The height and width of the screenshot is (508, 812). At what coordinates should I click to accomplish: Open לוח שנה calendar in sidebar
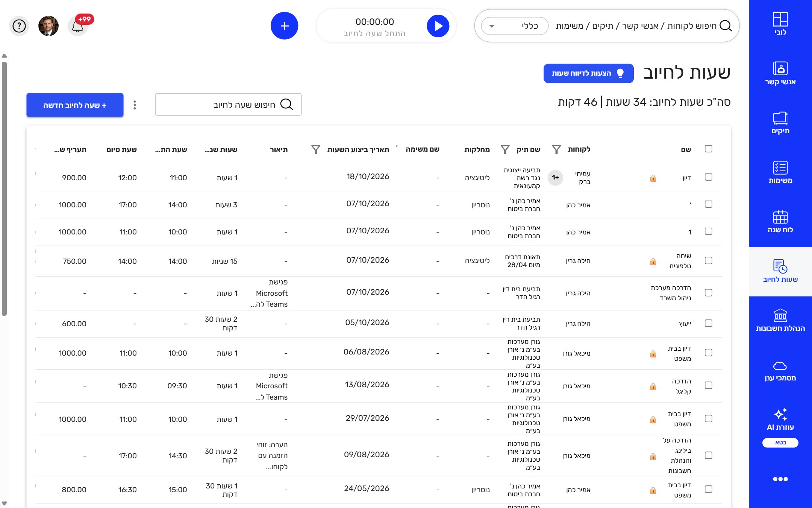(780, 222)
